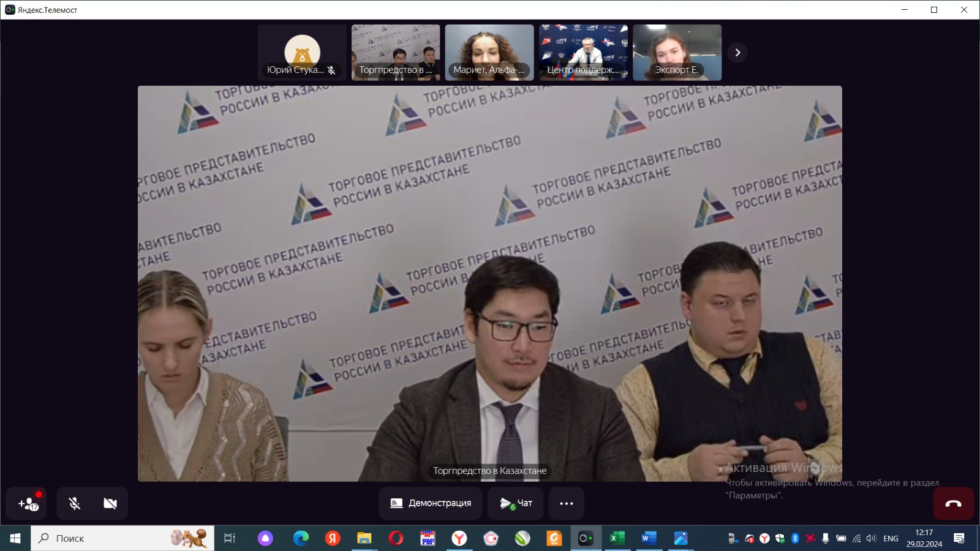Open the clock and date flyout
This screenshot has width=980, height=551.
(924, 538)
